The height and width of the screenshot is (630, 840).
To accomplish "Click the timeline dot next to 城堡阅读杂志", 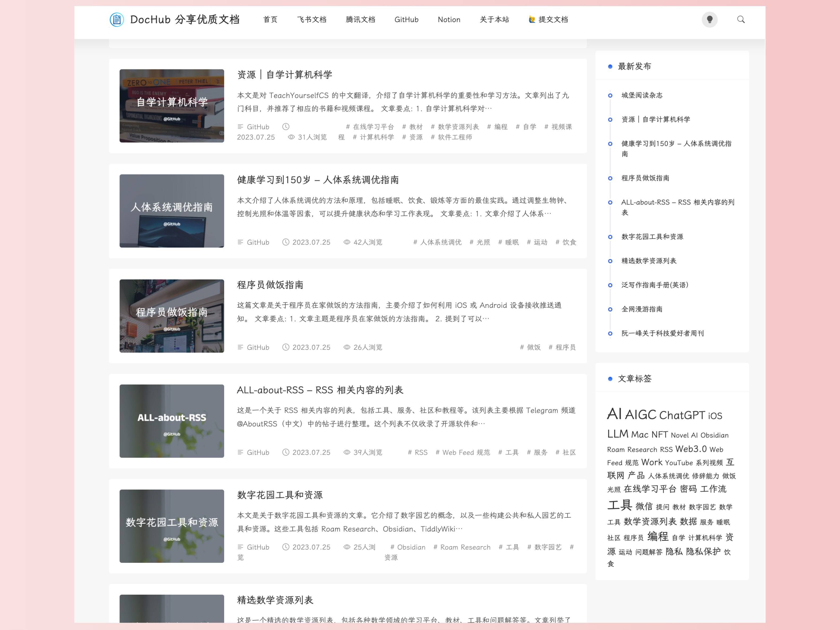I will pyautogui.click(x=610, y=95).
